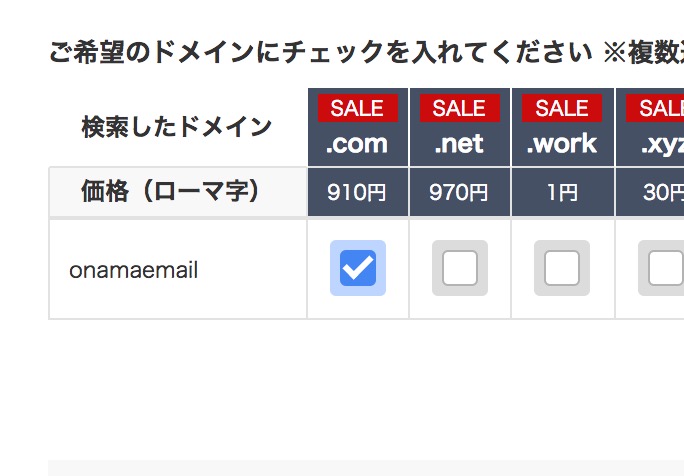
Task: Click the 1円 price under .work
Action: [x=562, y=192]
